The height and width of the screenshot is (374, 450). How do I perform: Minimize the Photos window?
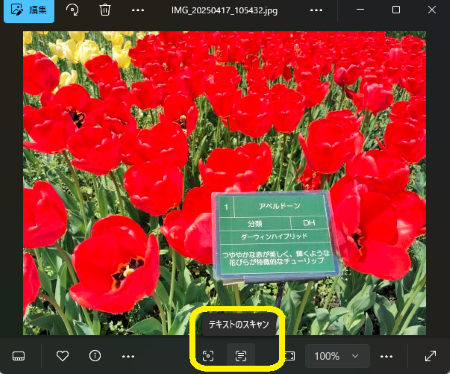(360, 10)
